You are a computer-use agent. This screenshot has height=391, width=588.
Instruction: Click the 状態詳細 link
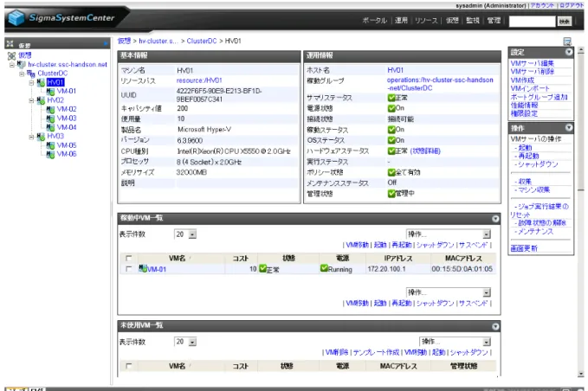point(425,151)
